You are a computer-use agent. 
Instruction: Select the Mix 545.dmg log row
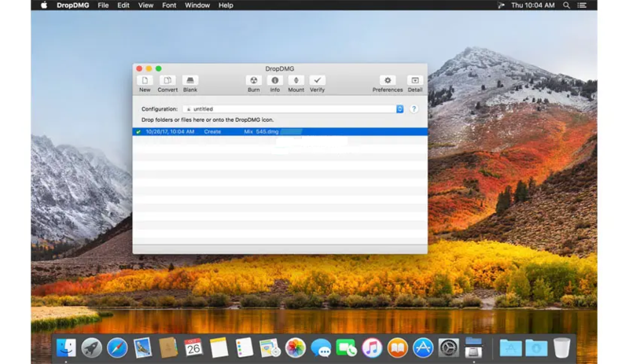(280, 131)
